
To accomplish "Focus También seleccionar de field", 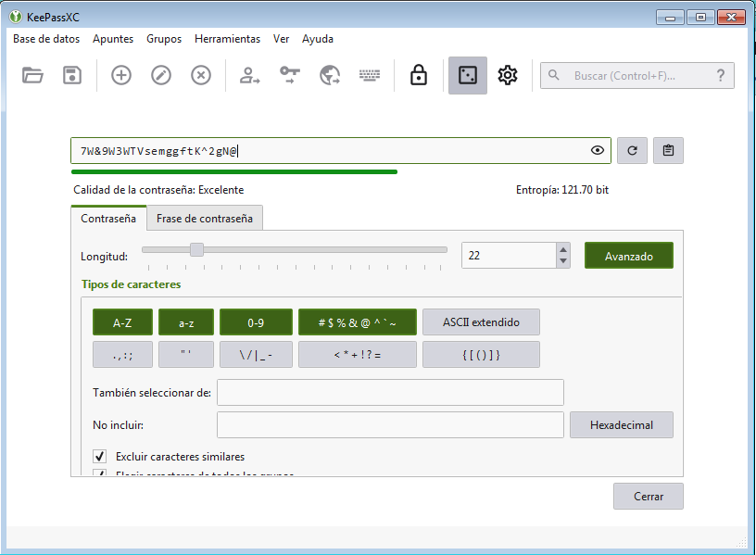I will tap(390, 393).
